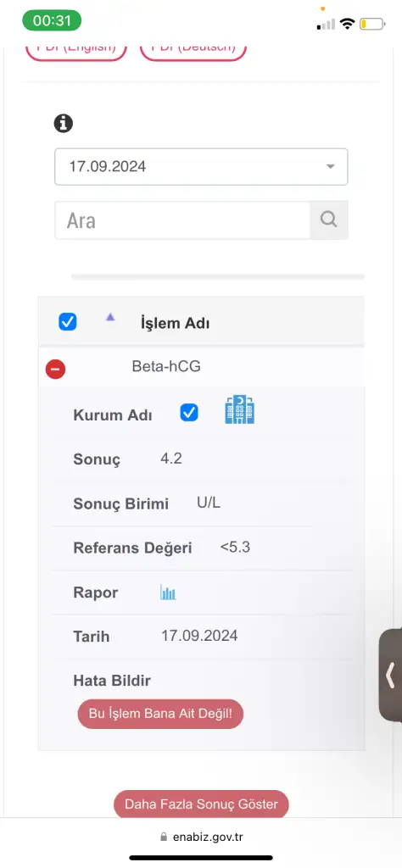
Task: Open the 17.09.2024 date dropdown
Action: (201, 167)
